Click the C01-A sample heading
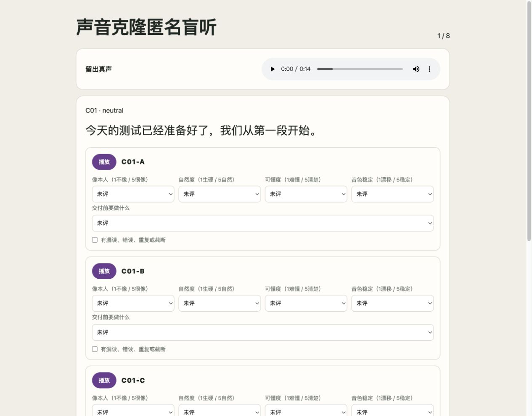The height and width of the screenshot is (416, 532). click(133, 162)
